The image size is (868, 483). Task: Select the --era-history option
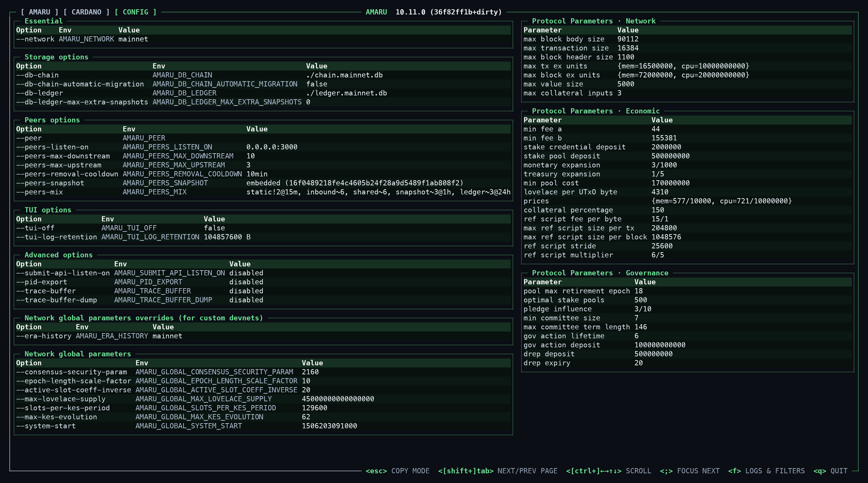coord(44,336)
